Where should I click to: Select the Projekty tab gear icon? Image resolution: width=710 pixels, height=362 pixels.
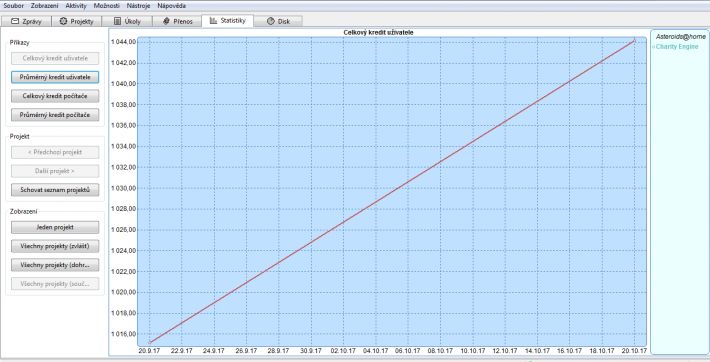tap(63, 21)
